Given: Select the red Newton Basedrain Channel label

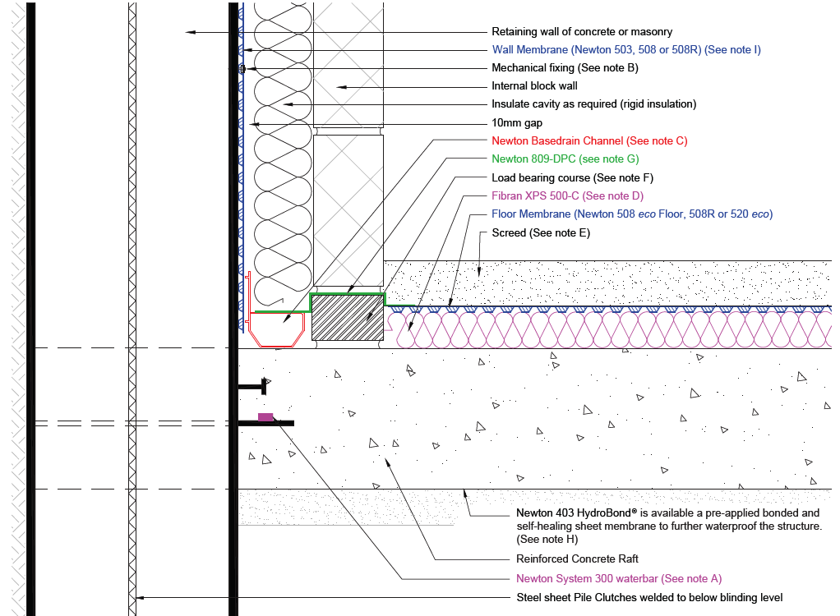Looking at the screenshot, I should click(589, 141).
